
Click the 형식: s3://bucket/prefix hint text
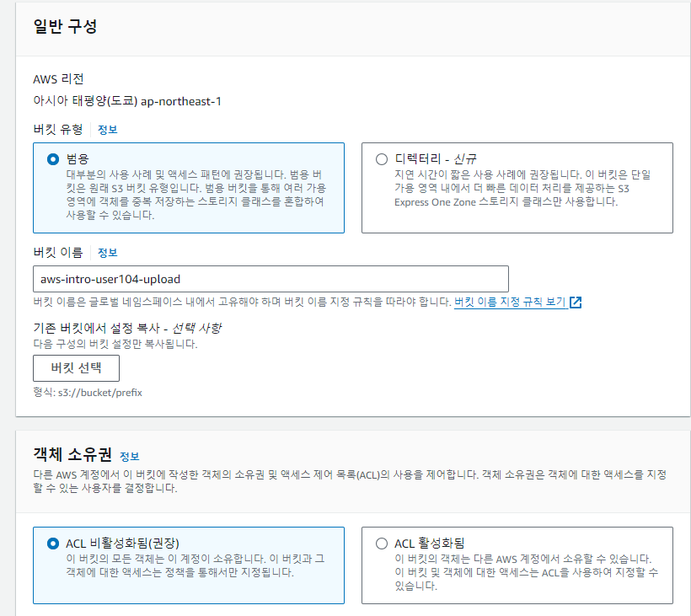click(88, 393)
